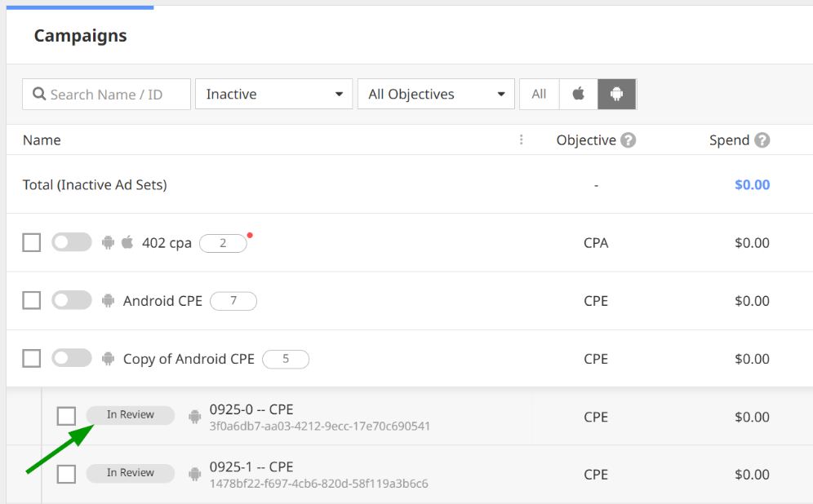Toggle the Android CPE campaign switch

[x=72, y=300]
